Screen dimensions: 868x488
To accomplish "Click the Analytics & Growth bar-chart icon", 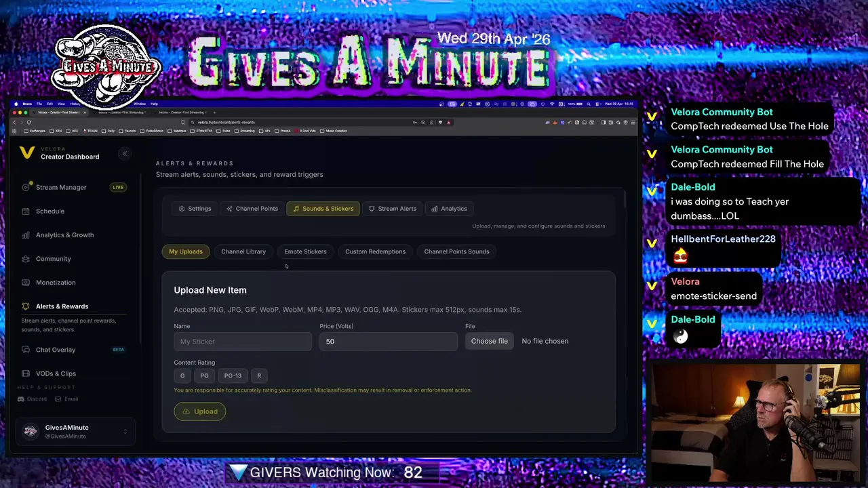I will point(26,235).
